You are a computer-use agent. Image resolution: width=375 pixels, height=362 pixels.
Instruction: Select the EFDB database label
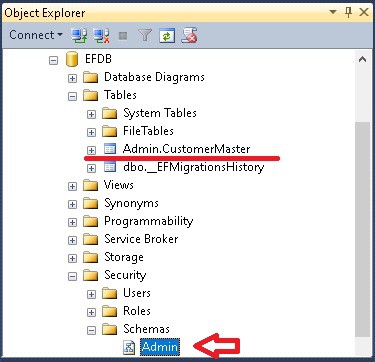pyautogui.click(x=98, y=59)
